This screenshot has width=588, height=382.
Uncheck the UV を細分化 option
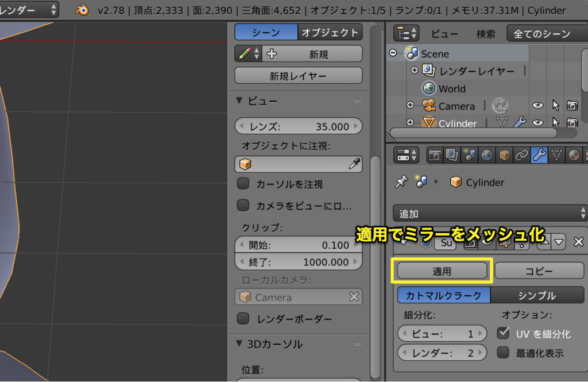(x=503, y=333)
